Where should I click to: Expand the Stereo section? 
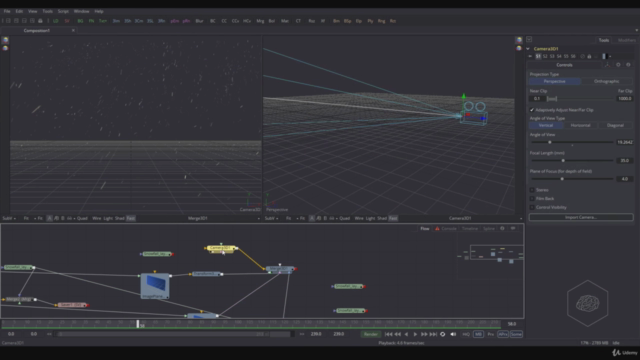(532, 190)
